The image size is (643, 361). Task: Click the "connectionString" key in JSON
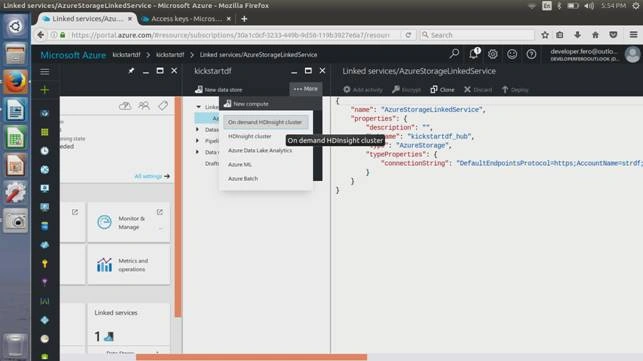pyautogui.click(x=414, y=163)
